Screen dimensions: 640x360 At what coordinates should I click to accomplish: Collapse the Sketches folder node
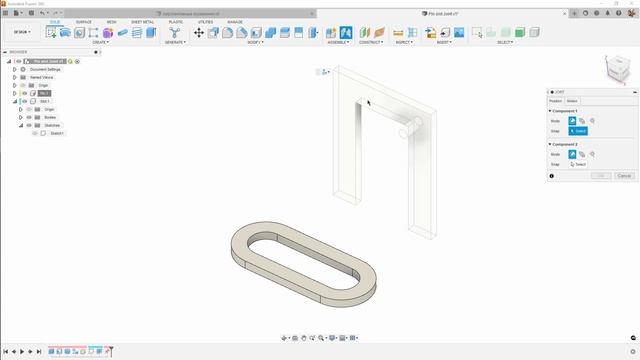(21, 125)
